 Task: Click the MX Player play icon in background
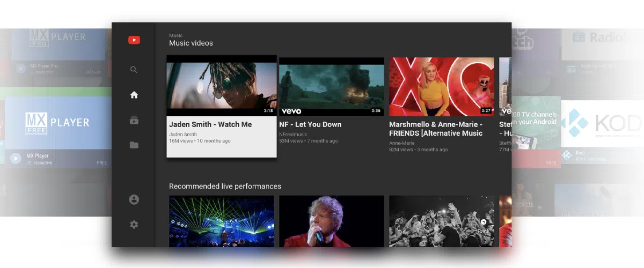coord(16,159)
